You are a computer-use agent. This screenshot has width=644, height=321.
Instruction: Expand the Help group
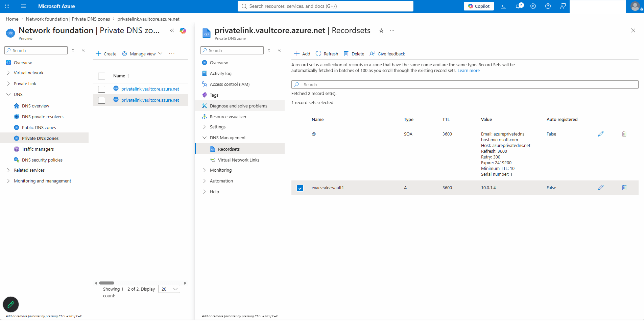[205, 192]
